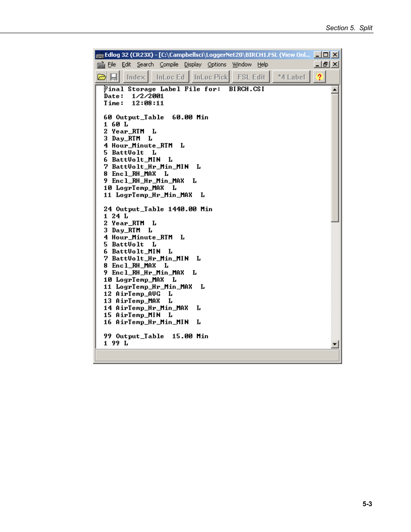Open the Options menu
Viewport: 411px width, 532px height.
(x=217, y=65)
